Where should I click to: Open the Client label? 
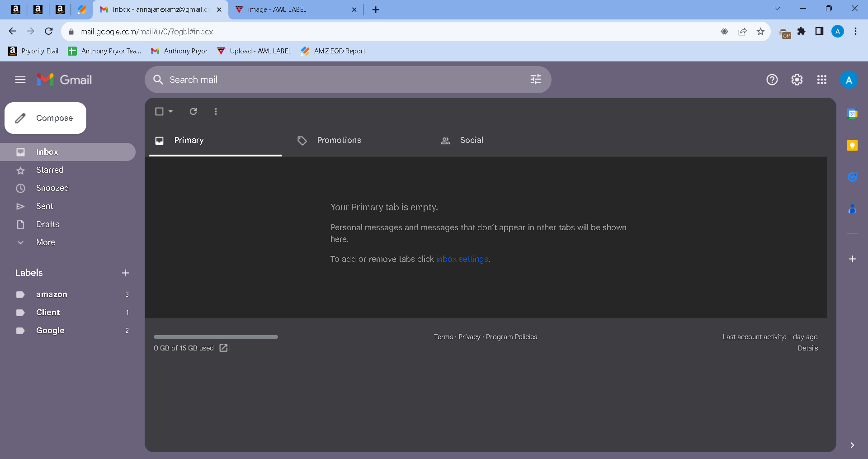pos(68,312)
